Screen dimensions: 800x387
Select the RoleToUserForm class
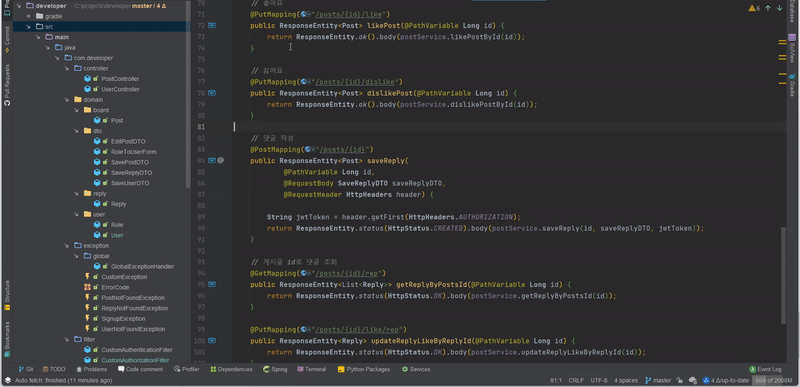(133, 152)
